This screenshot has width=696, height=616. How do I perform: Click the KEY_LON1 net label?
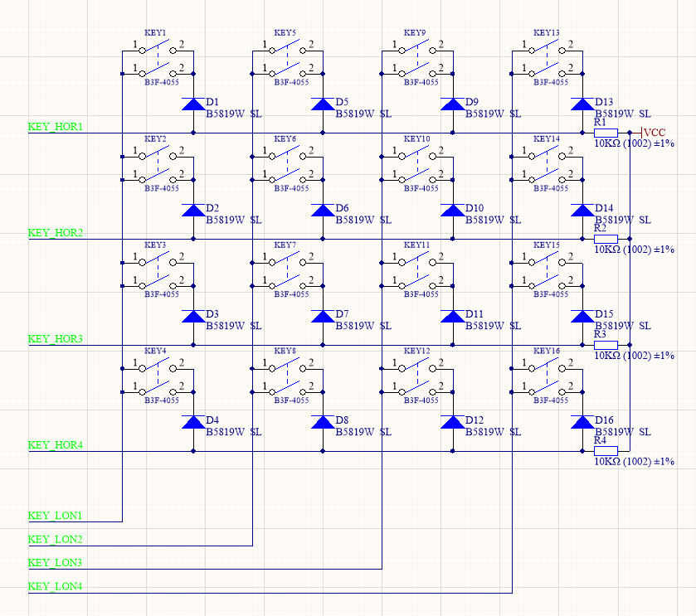pos(55,516)
